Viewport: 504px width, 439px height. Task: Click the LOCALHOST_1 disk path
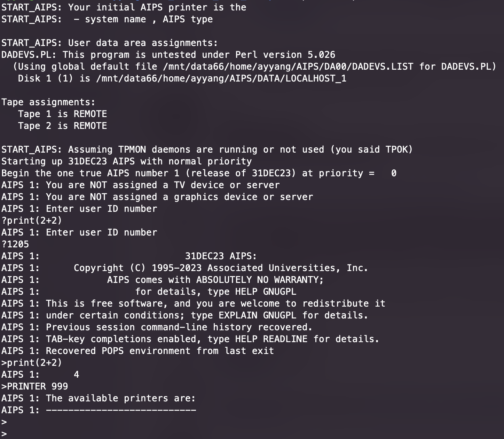tap(221, 78)
